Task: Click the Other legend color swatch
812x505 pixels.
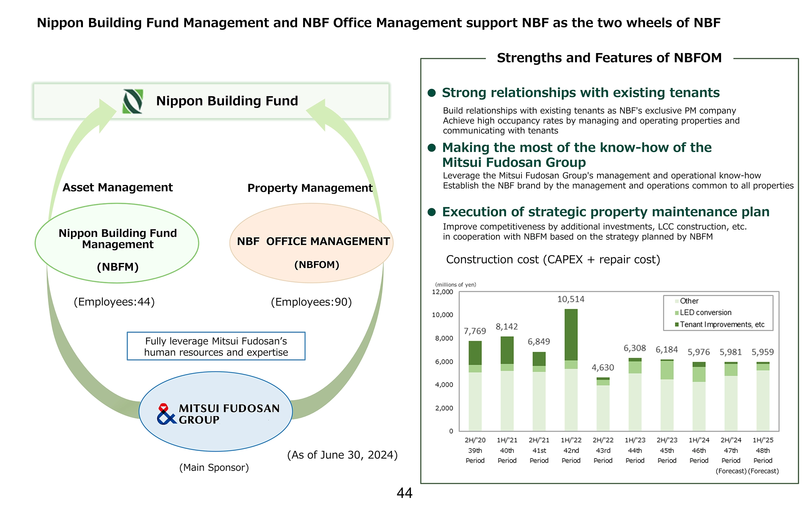Action: (x=677, y=301)
